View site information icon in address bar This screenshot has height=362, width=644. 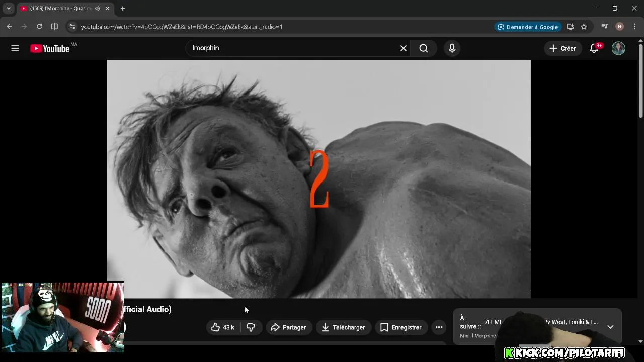72,27
